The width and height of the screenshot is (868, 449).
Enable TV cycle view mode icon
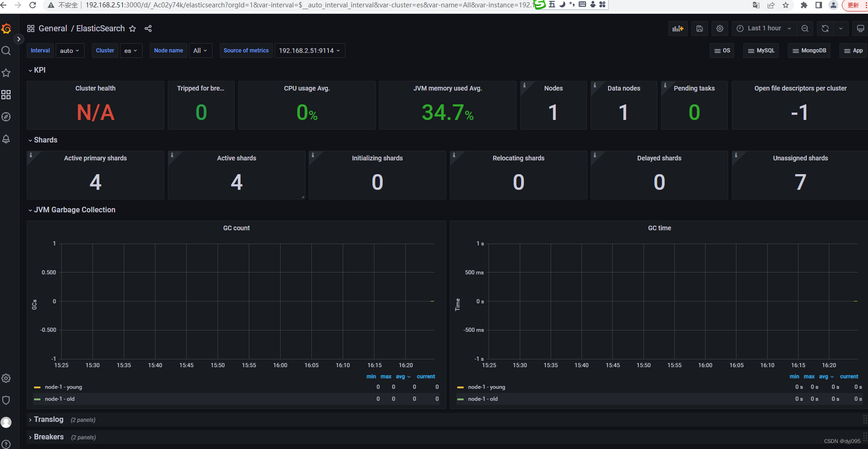pyautogui.click(x=861, y=28)
